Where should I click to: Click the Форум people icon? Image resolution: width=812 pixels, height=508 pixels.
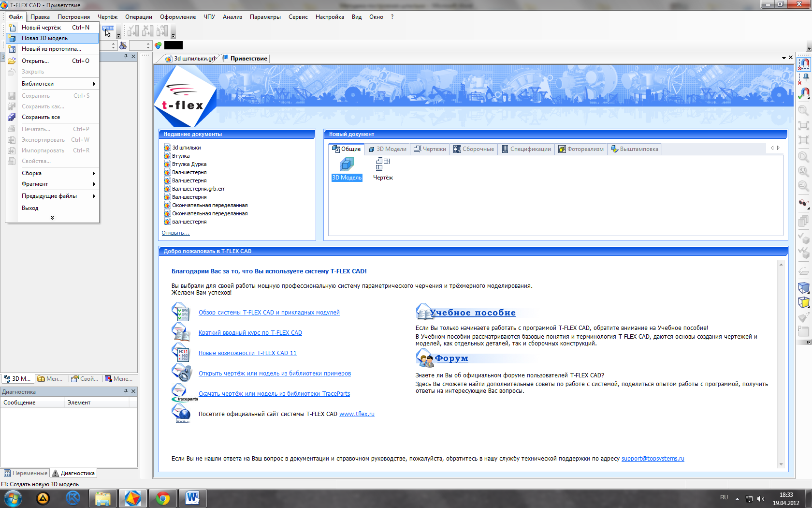click(x=425, y=359)
